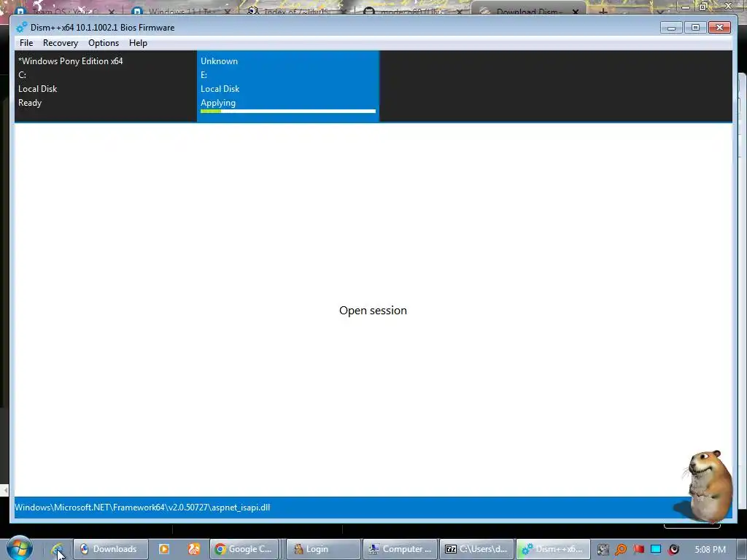Open the Help menu
Viewport: 747px width, 560px height.
pyautogui.click(x=138, y=43)
